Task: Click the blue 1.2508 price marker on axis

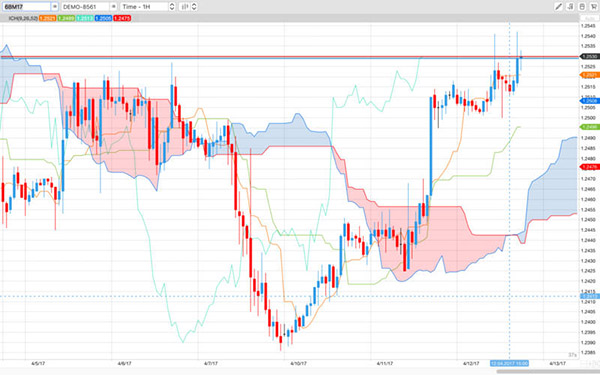Action: click(x=590, y=101)
